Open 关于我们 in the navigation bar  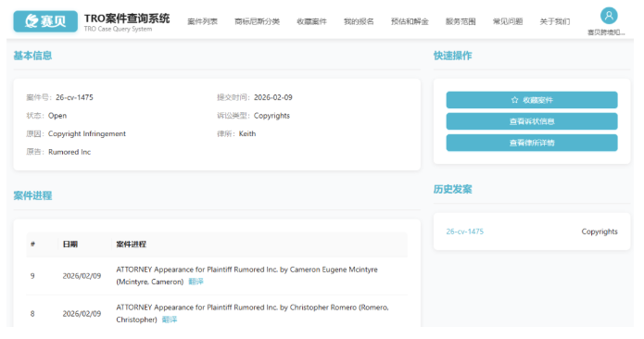point(554,21)
